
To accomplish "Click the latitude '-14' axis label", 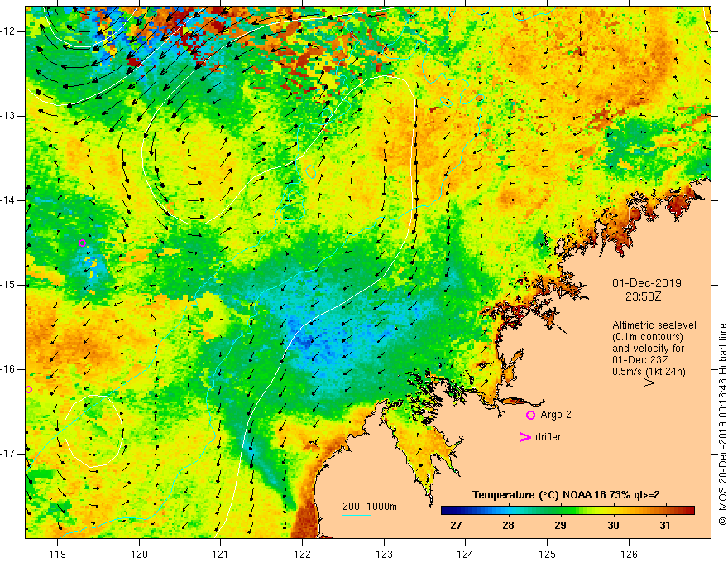I will pyautogui.click(x=8, y=200).
